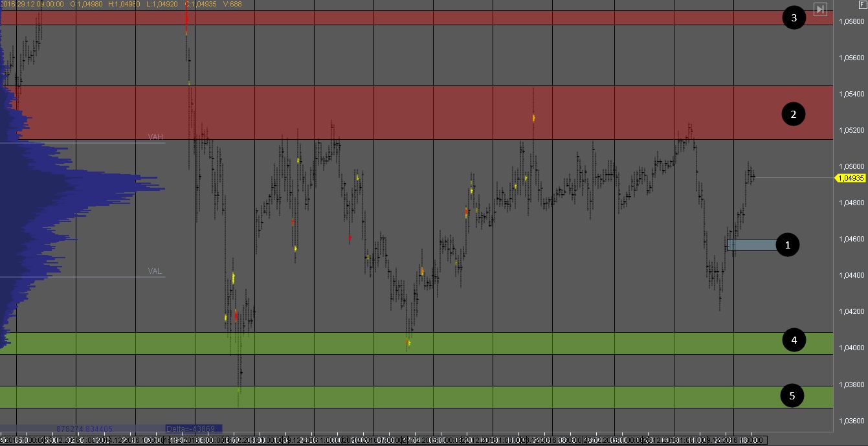Click the black circle marker numbered 3
The height and width of the screenshot is (446, 868).
[794, 17]
